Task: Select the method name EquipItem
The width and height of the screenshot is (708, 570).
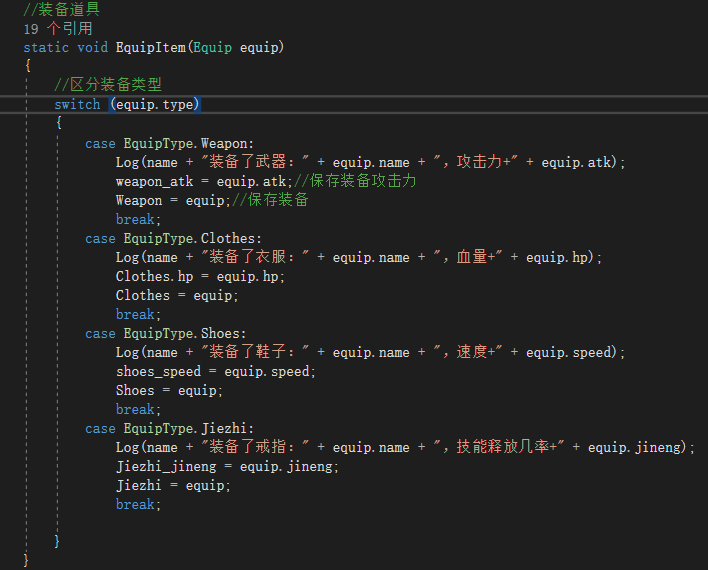Action: coord(150,47)
